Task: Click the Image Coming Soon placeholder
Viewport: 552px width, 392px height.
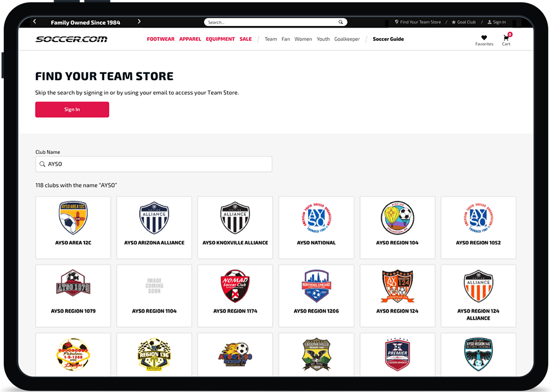Action: [x=154, y=285]
